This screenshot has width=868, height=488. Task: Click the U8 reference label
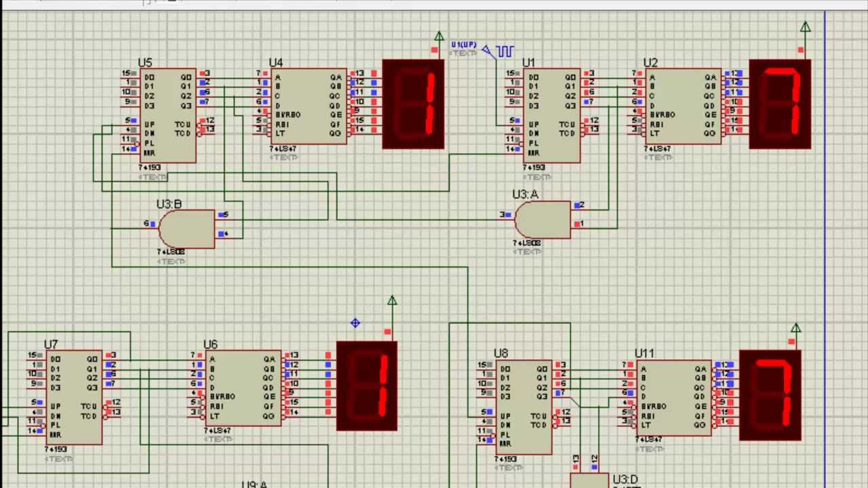click(x=500, y=354)
